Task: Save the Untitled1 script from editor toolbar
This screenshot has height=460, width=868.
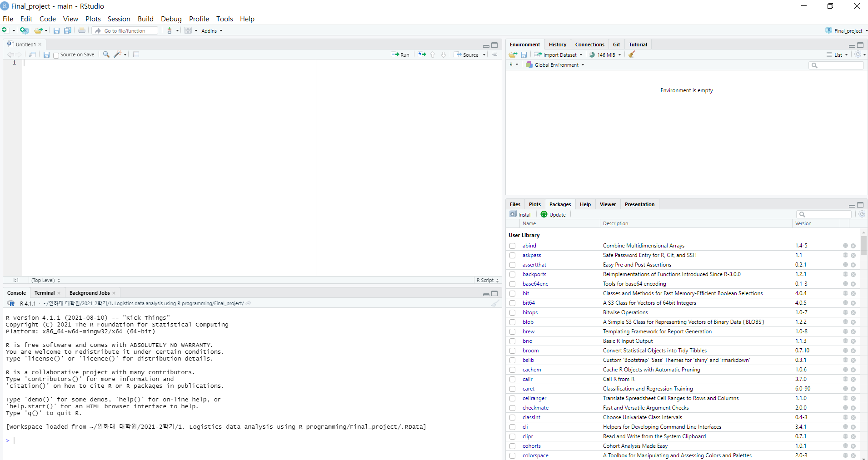Action: point(46,54)
